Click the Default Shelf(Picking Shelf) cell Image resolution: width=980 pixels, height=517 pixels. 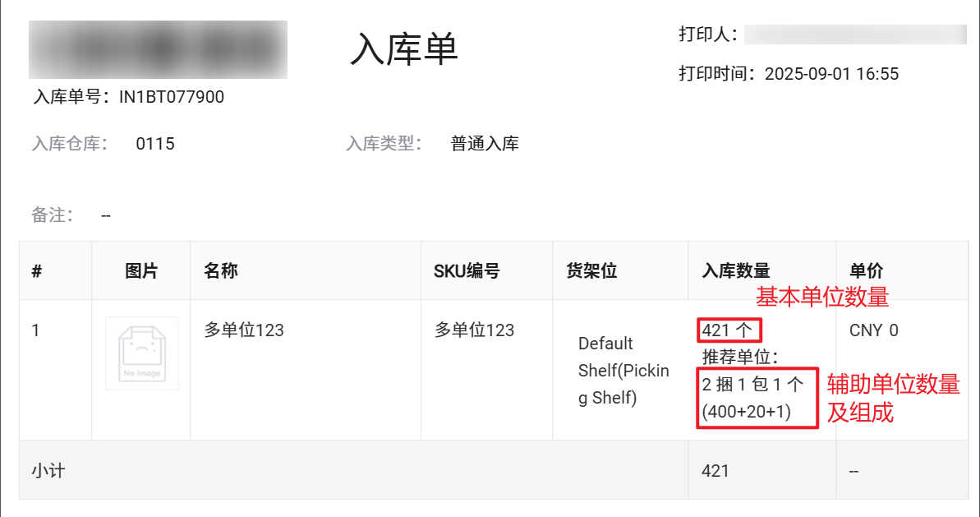(623, 370)
